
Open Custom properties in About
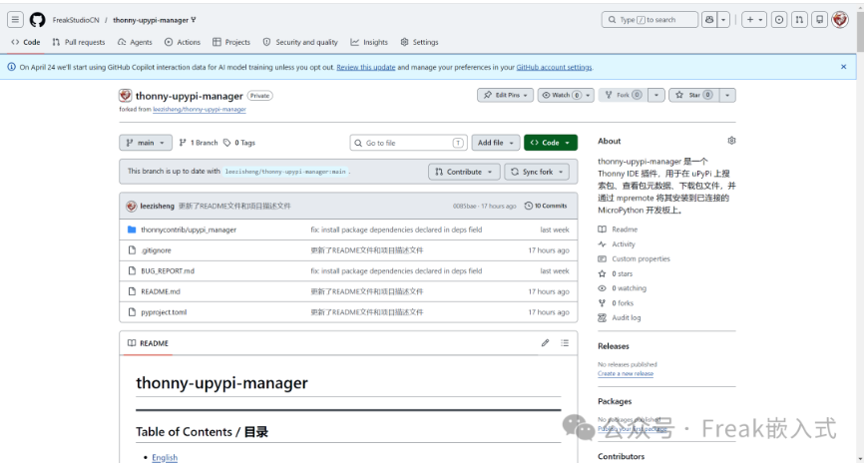click(634, 259)
